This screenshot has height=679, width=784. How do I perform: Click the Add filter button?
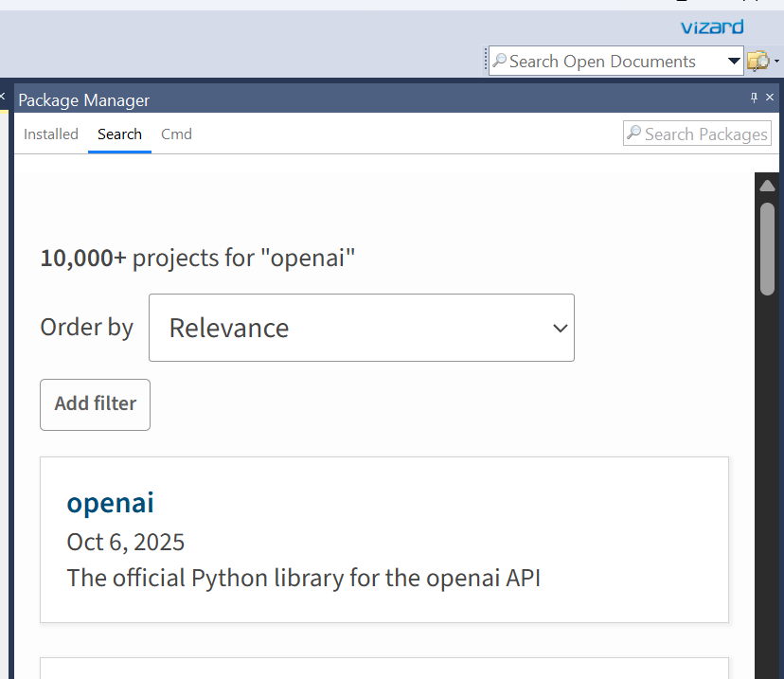[x=95, y=404]
